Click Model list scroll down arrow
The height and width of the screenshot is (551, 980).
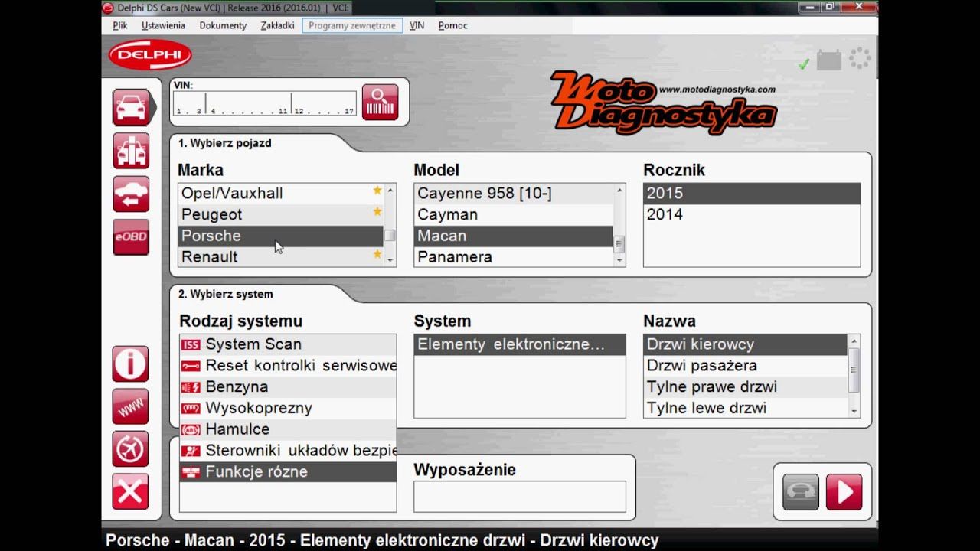(x=619, y=260)
